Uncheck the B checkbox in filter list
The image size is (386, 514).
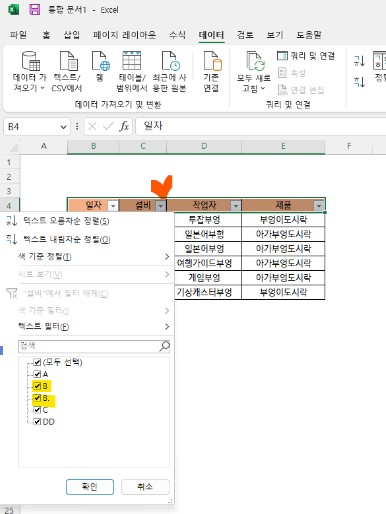click(x=37, y=386)
